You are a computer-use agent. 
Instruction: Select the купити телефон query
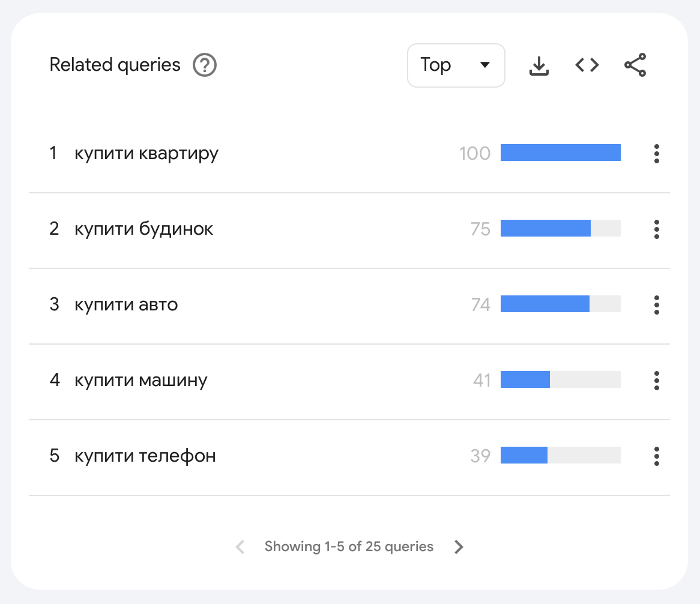pyautogui.click(x=145, y=456)
